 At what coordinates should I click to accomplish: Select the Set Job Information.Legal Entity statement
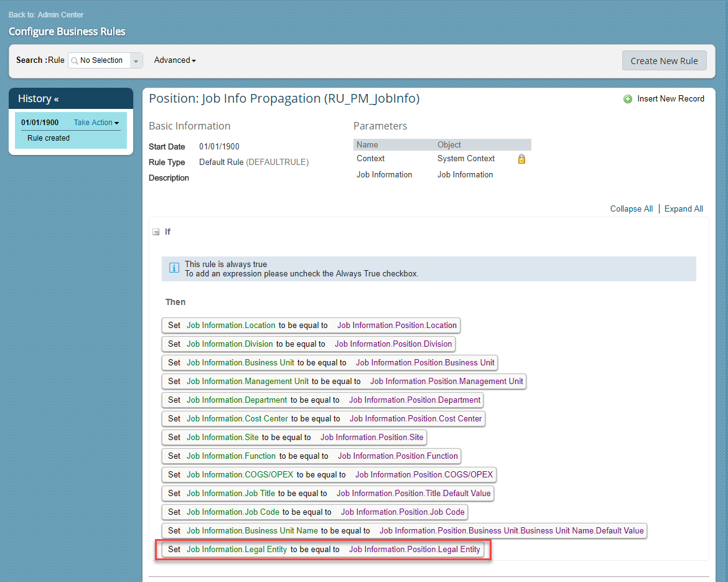click(323, 550)
